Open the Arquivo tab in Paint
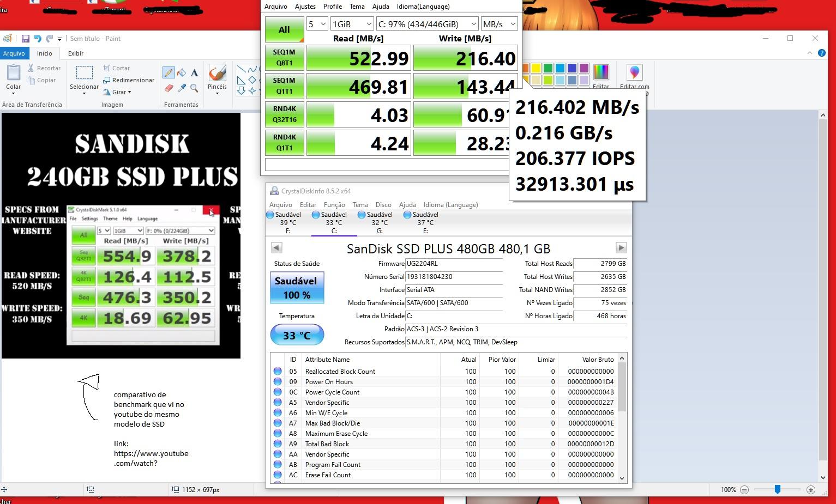Image resolution: width=836 pixels, height=504 pixels. point(14,53)
